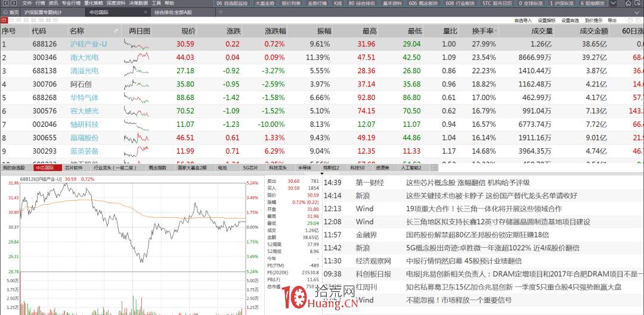Screen dimensions: 644x315
Task: Open stock 蓝英装备 from the list
Action: click(x=84, y=151)
